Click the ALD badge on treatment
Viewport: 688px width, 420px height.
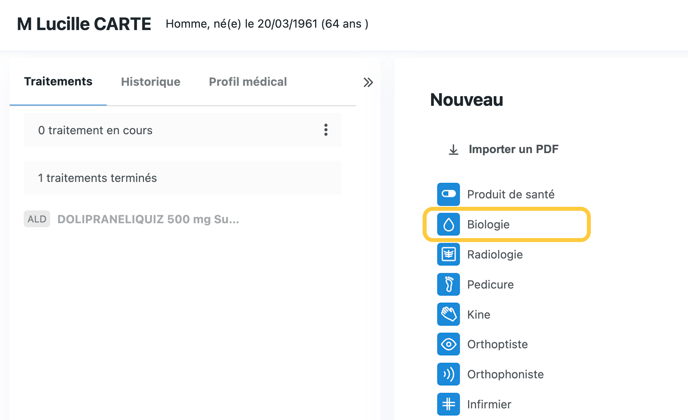pyautogui.click(x=37, y=219)
